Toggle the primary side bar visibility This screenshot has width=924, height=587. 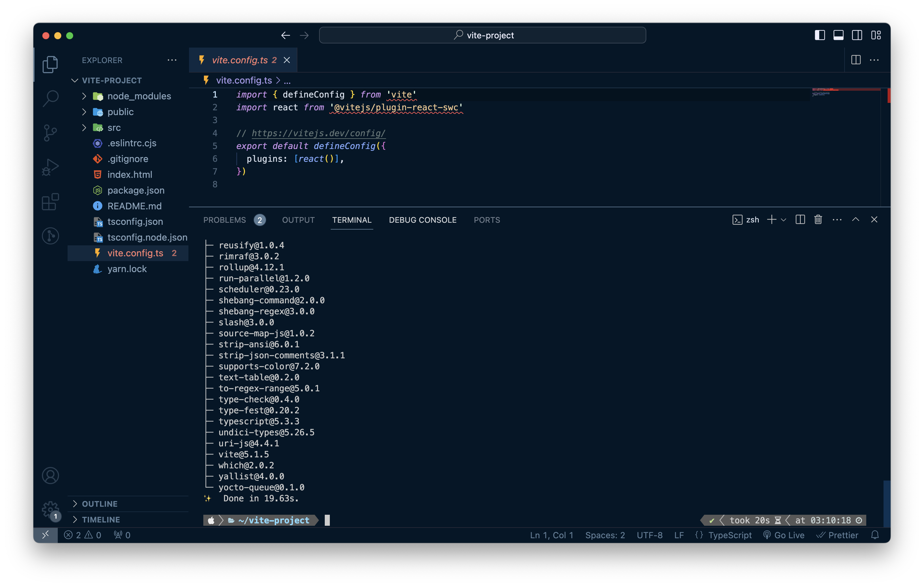pyautogui.click(x=820, y=35)
